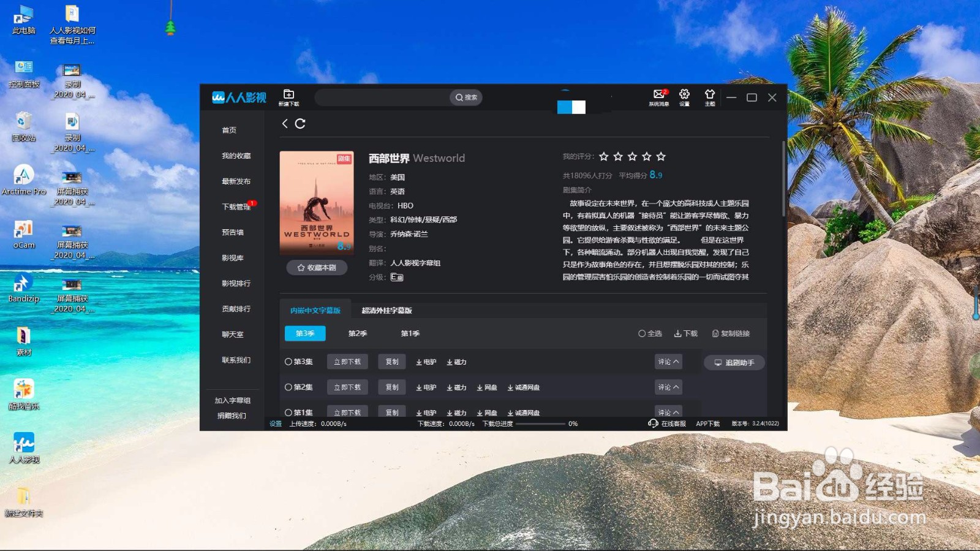Rate three stars in 我的评分
This screenshot has height=551, width=980.
coord(632,156)
